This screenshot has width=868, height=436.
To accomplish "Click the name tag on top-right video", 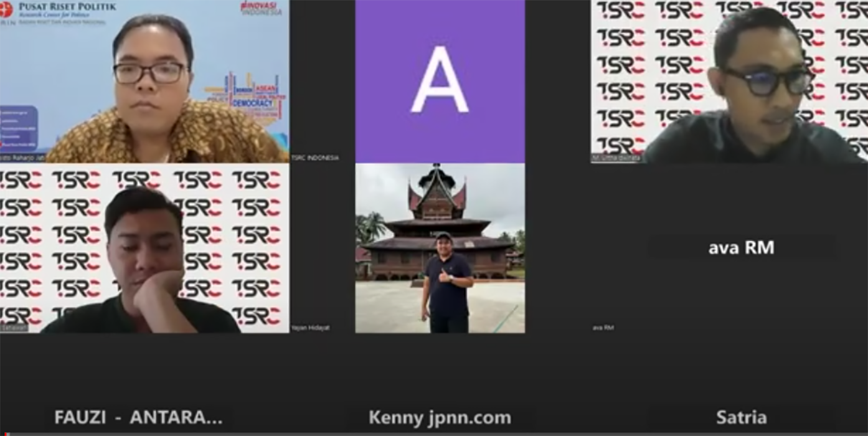I will tap(617, 158).
